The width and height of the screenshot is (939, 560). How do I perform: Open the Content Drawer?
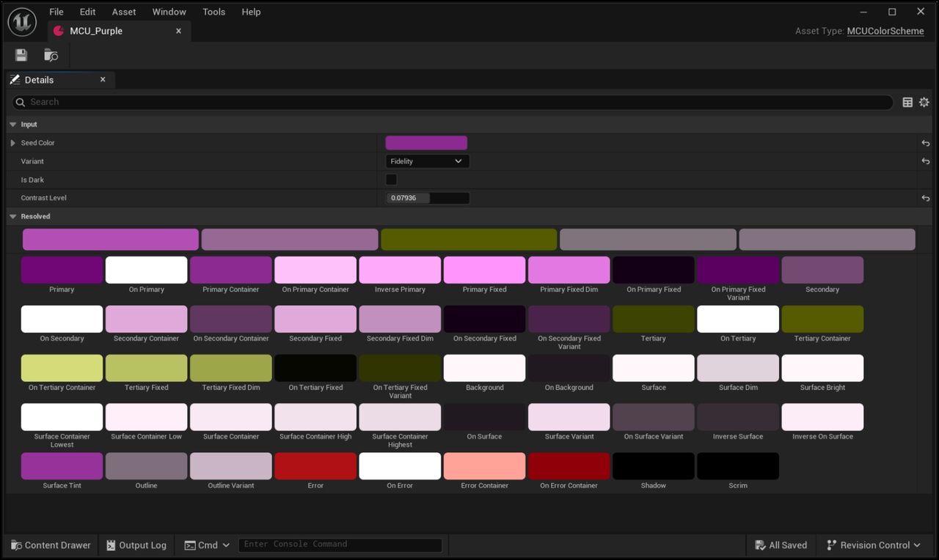[51, 545]
